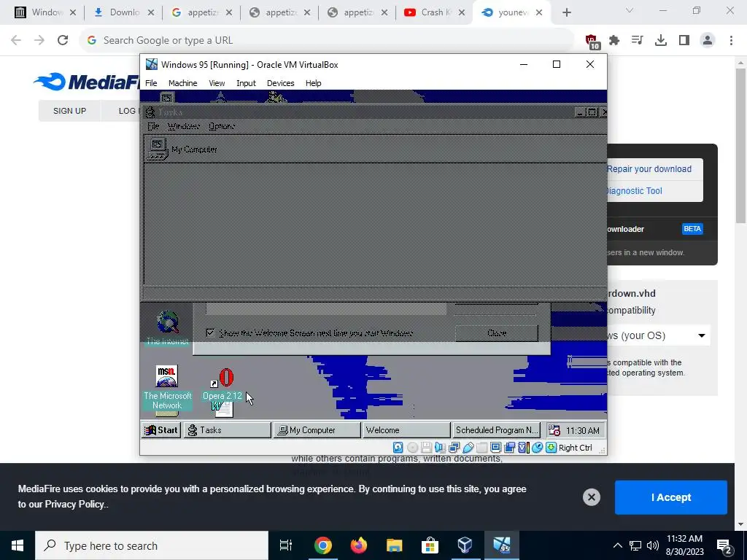Open the Chrome media control icon
The image size is (747, 560).
point(637,41)
